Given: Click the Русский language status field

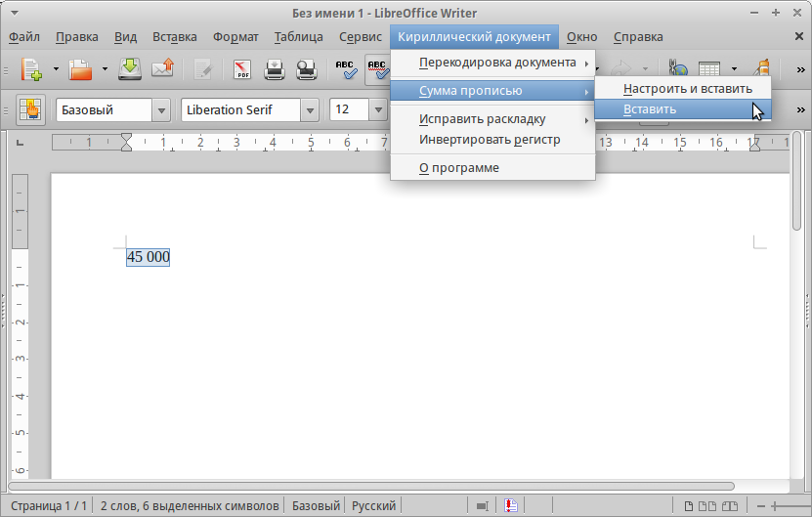Looking at the screenshot, I should [373, 505].
